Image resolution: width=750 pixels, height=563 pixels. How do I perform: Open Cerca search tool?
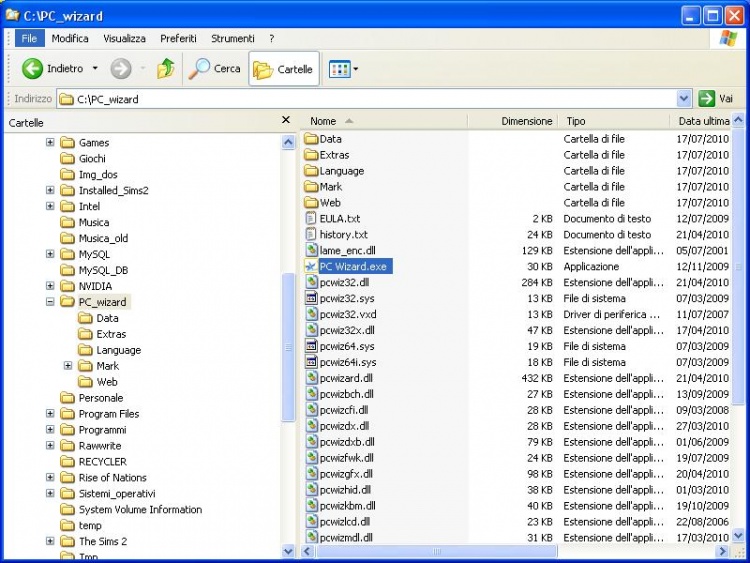pos(215,69)
